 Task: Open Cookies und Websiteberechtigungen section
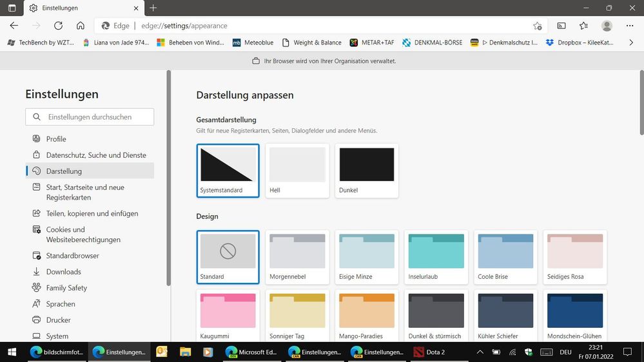point(90,234)
